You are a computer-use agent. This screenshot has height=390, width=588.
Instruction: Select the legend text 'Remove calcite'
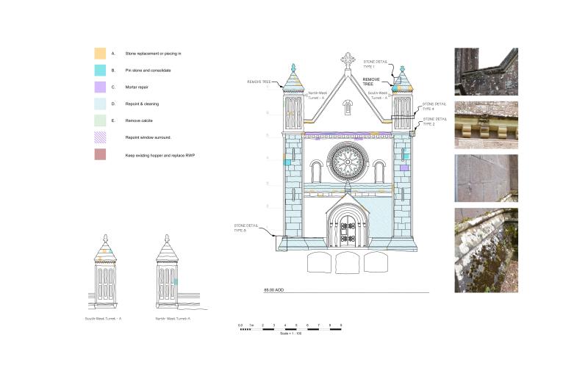(x=139, y=120)
